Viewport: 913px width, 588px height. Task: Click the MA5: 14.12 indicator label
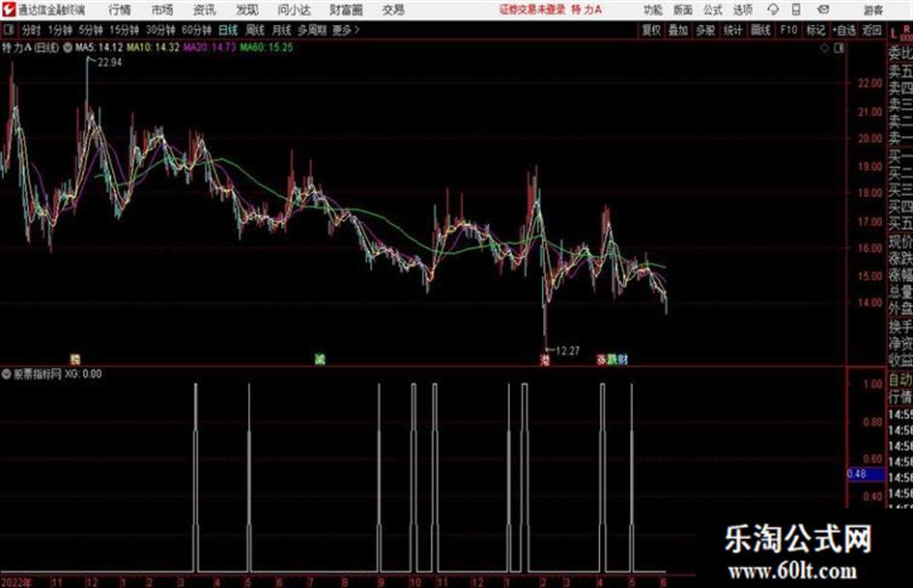pos(99,47)
